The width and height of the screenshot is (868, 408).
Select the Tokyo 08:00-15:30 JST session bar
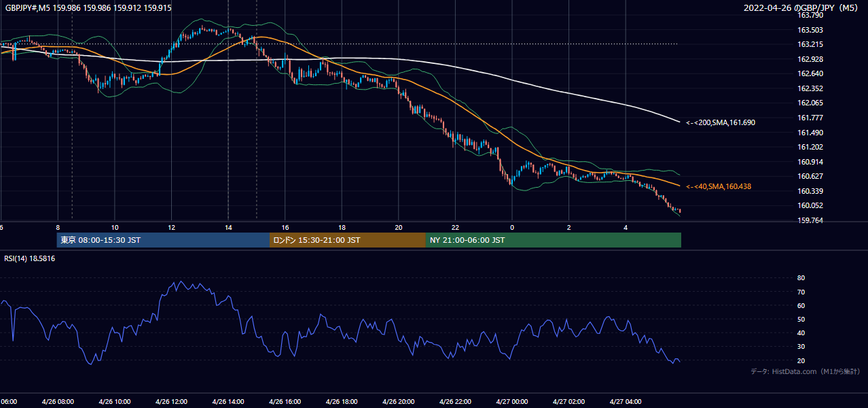click(x=163, y=240)
